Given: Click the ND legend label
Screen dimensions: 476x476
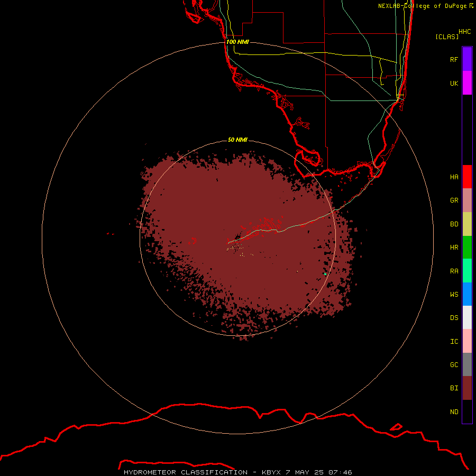Looking at the screenshot, I should pos(454,412).
